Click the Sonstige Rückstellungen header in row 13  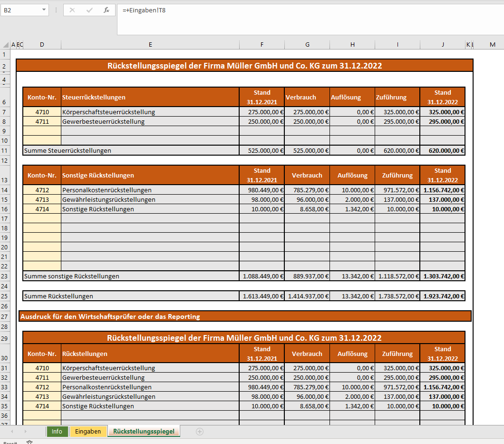pyautogui.click(x=150, y=175)
